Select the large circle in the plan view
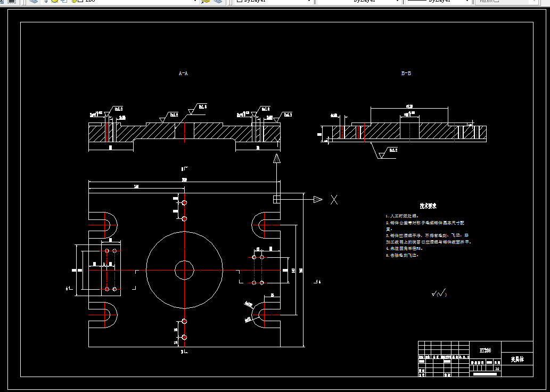Screen dimensions: 550x392 [185, 270]
